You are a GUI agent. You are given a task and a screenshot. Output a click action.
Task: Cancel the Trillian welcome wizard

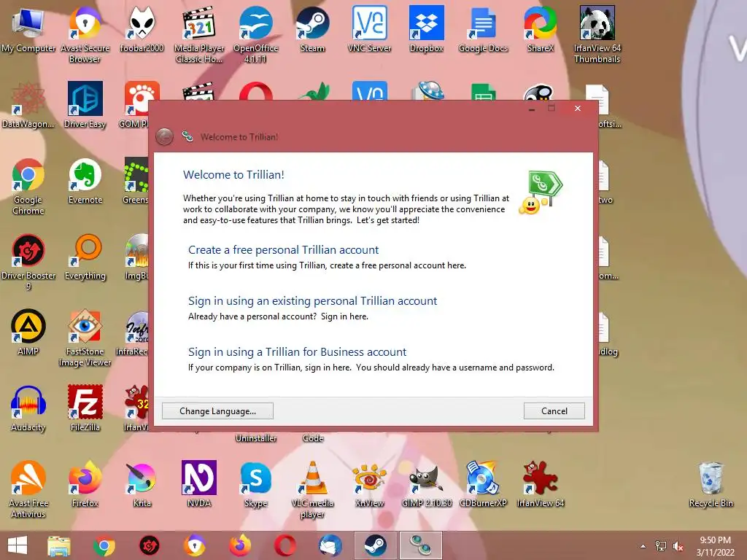[x=554, y=411]
